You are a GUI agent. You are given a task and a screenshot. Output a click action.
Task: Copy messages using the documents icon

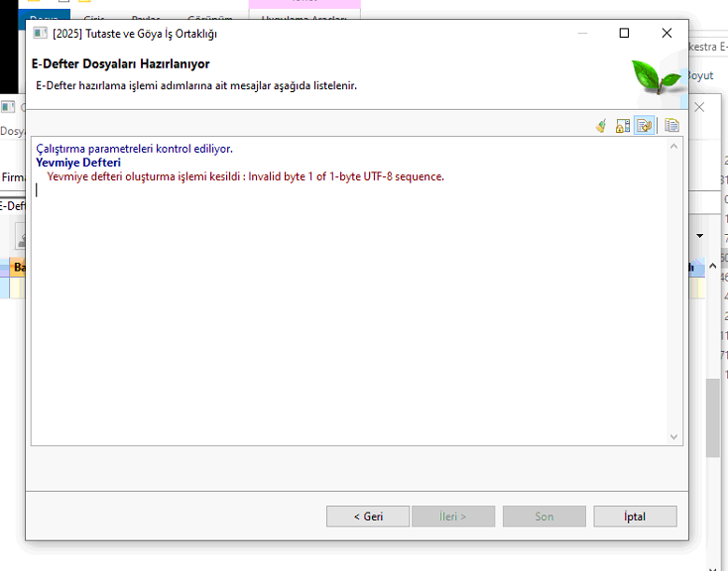(671, 126)
